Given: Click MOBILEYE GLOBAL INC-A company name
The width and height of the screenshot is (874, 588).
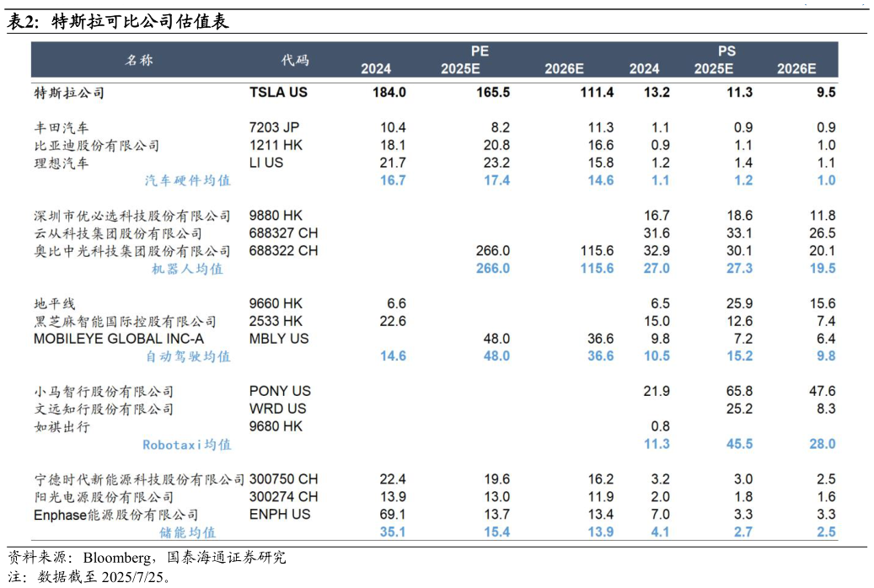Looking at the screenshot, I should (119, 339).
